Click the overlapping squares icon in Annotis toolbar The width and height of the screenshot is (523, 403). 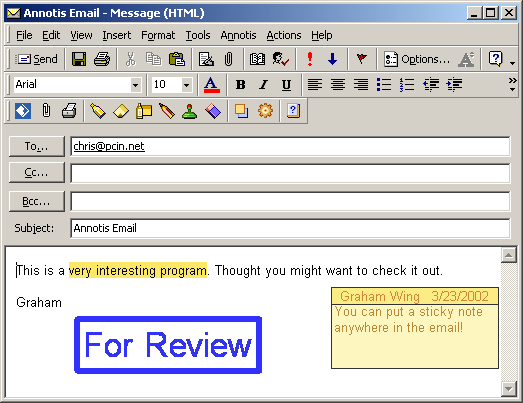241,111
